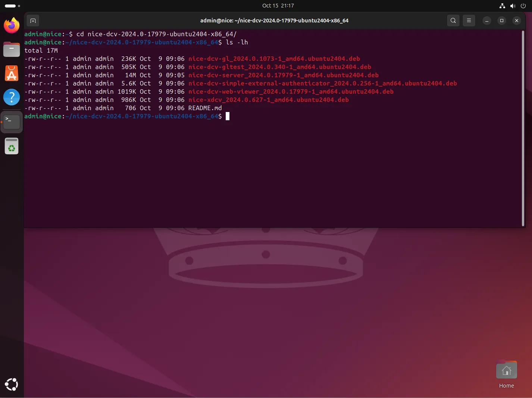Click the terminal window title text
The image size is (532, 398).
point(274,21)
